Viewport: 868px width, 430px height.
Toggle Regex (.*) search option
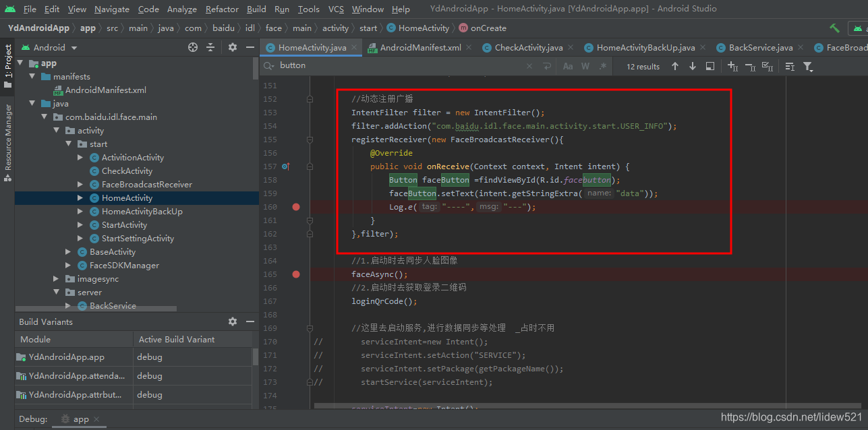pos(603,66)
